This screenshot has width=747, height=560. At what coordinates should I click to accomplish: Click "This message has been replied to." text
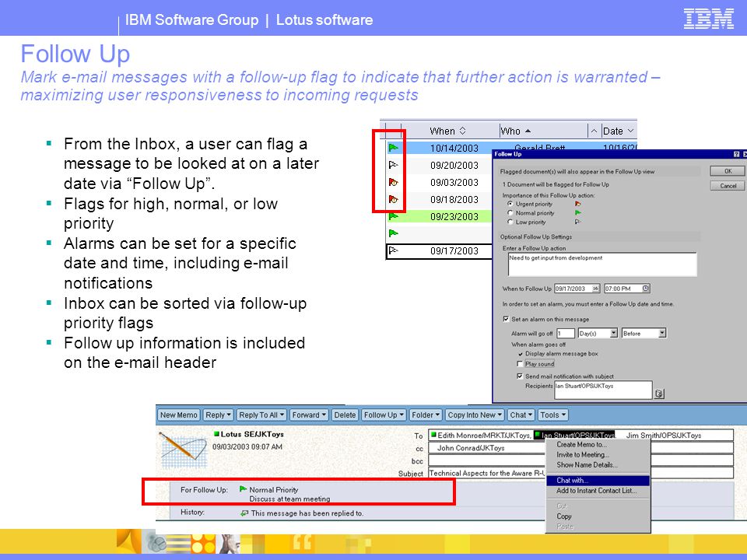tap(307, 513)
